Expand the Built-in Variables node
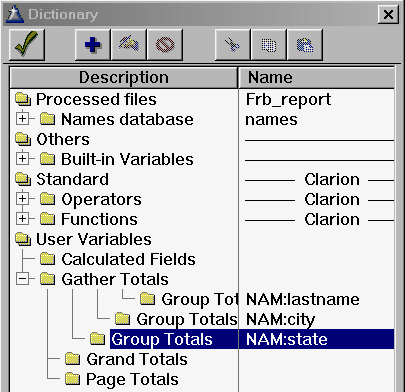 [x=22, y=159]
